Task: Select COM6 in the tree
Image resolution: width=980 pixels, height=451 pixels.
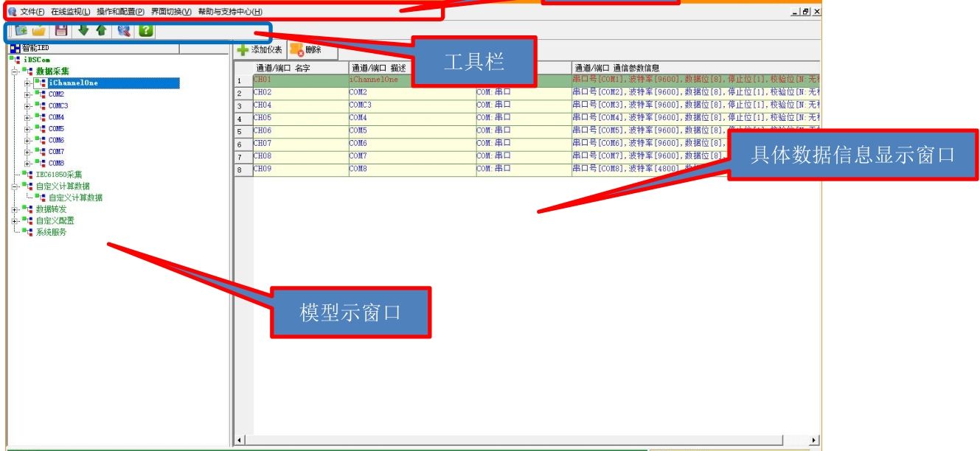Action: pos(57,140)
